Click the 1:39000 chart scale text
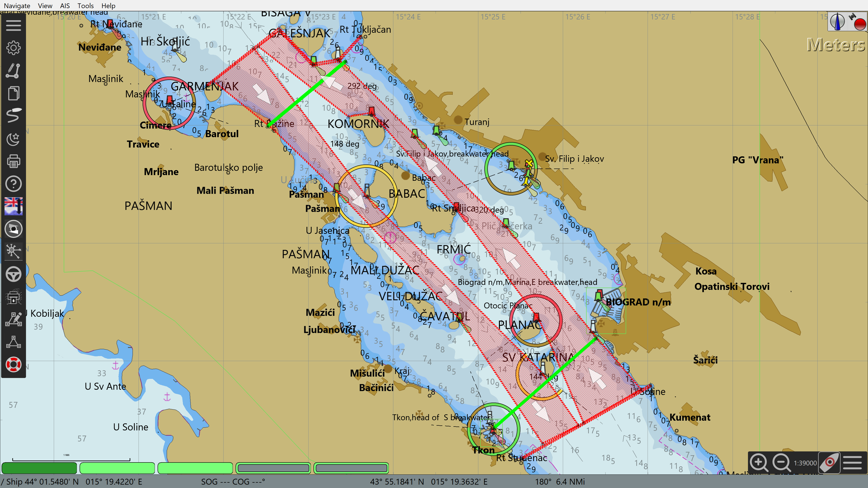Screen dimensions: 868x488 [805, 463]
